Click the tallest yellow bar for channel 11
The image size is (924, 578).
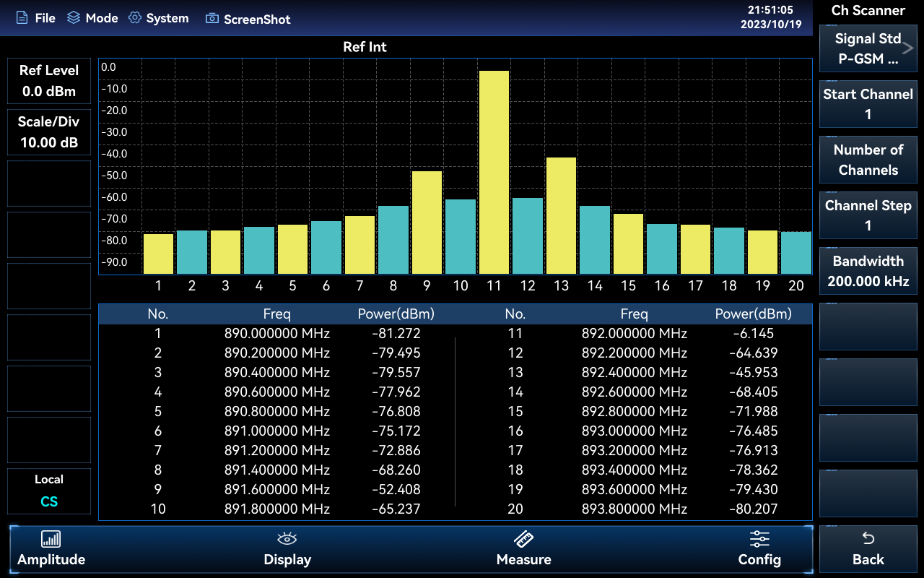[x=494, y=172]
